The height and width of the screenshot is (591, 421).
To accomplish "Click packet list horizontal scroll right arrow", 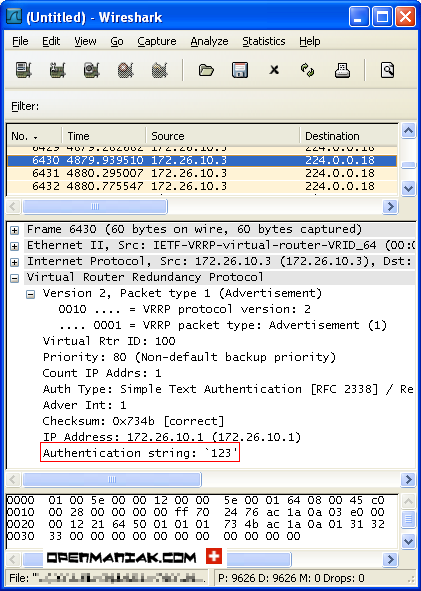I will coord(390,207).
